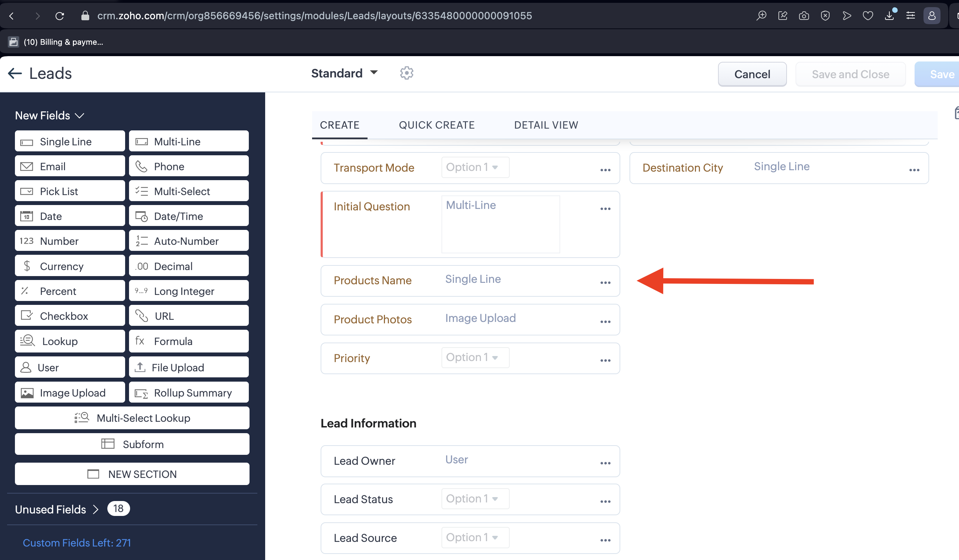Click the layout settings gear icon
The height and width of the screenshot is (560, 959).
(406, 73)
